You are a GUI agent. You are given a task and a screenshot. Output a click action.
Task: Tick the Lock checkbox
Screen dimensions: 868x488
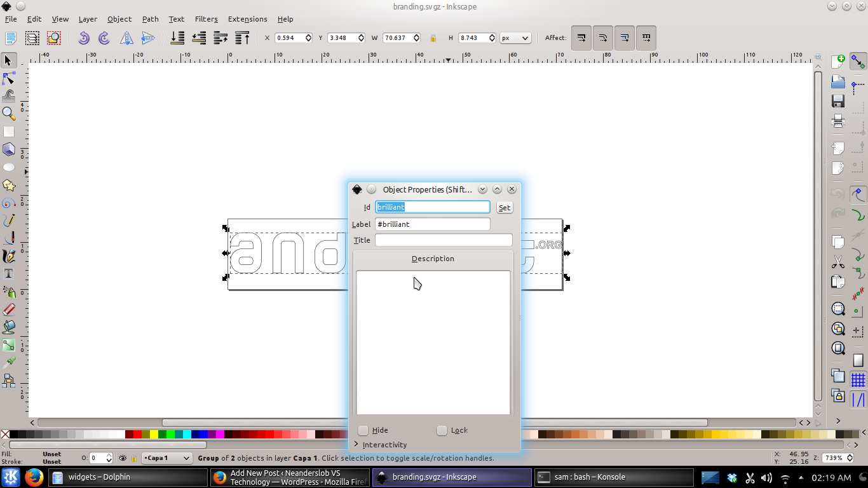(x=442, y=430)
